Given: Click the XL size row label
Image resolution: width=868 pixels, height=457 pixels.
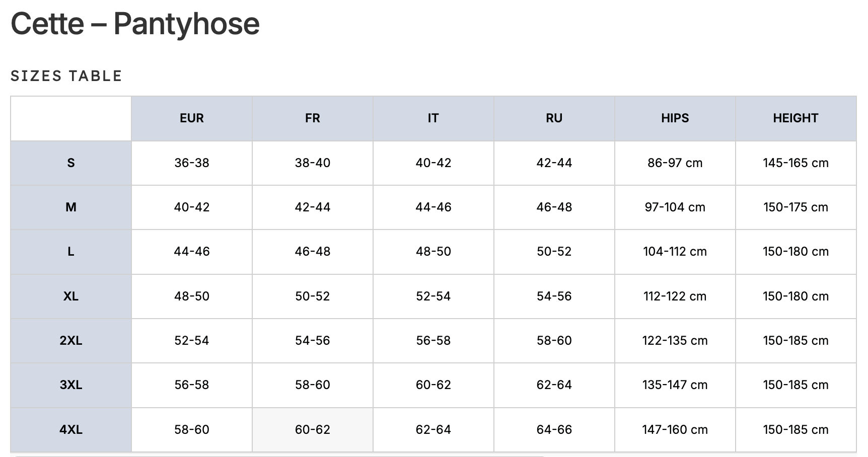Looking at the screenshot, I should (x=71, y=296).
